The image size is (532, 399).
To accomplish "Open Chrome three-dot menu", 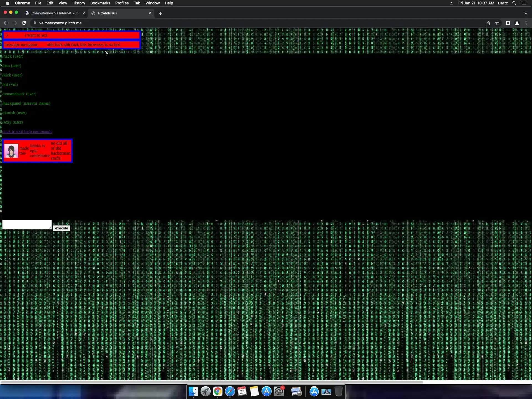I will (526, 23).
